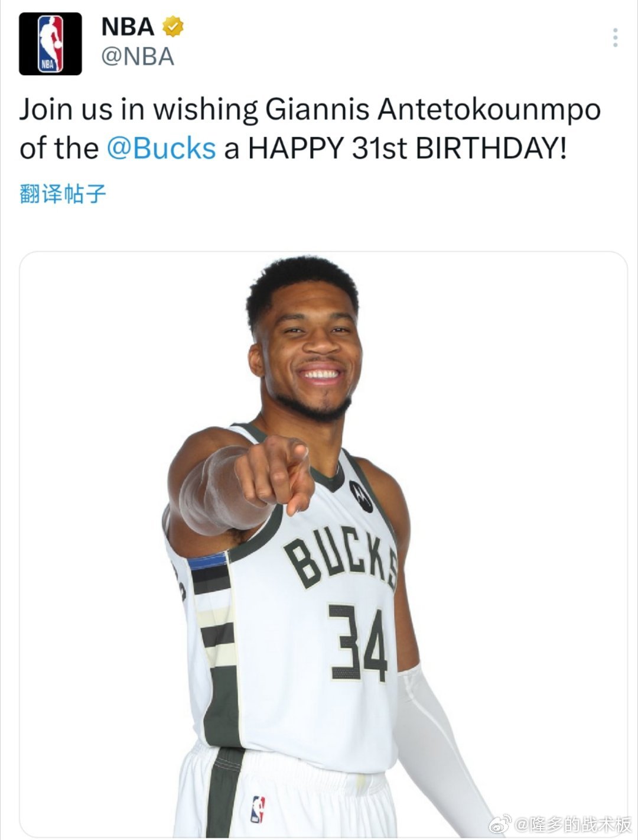The width and height of the screenshot is (638, 840).
Task: Open the @NBA handle
Action: [x=138, y=57]
